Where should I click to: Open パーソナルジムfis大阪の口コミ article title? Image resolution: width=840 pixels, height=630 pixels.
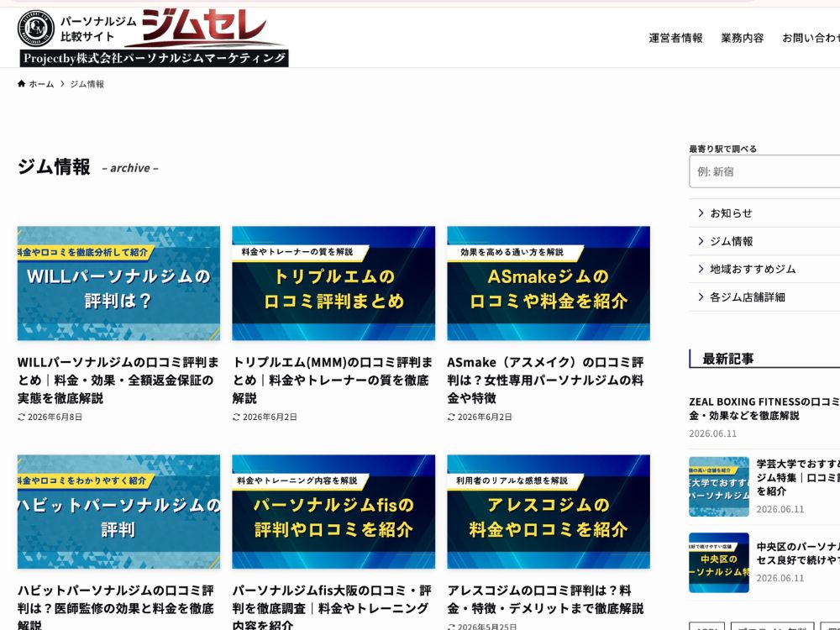[332, 607]
